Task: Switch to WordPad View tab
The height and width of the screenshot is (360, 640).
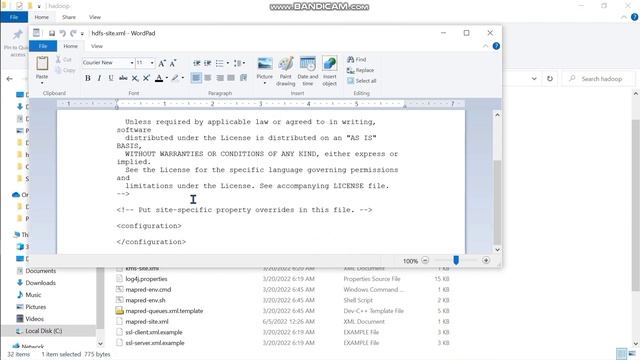Action: (97, 46)
